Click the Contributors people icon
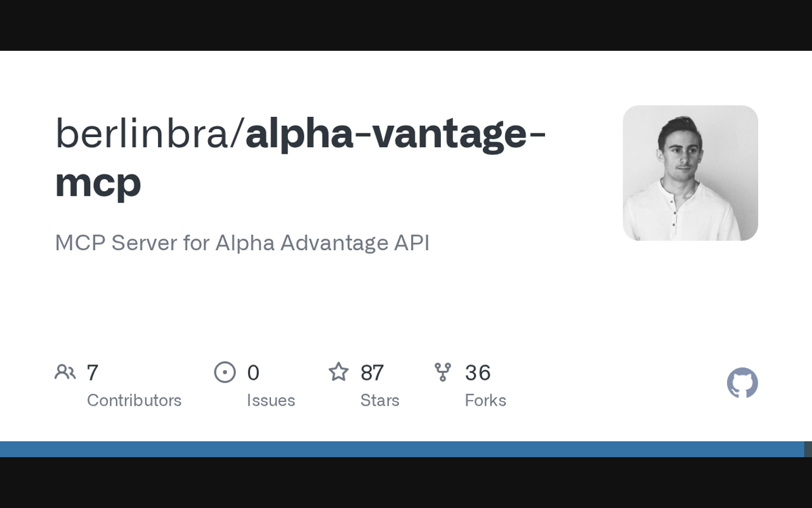The height and width of the screenshot is (508, 812). [x=65, y=372]
